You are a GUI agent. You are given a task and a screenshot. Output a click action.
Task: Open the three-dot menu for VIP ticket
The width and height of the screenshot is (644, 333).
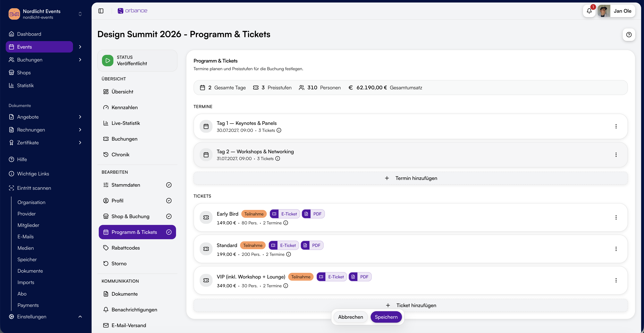click(616, 280)
